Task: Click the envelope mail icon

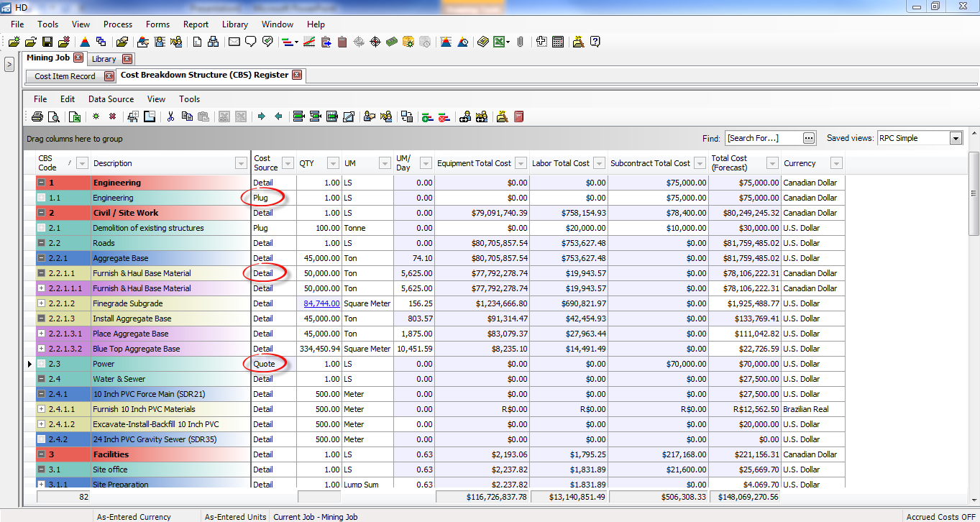Action: (x=234, y=42)
